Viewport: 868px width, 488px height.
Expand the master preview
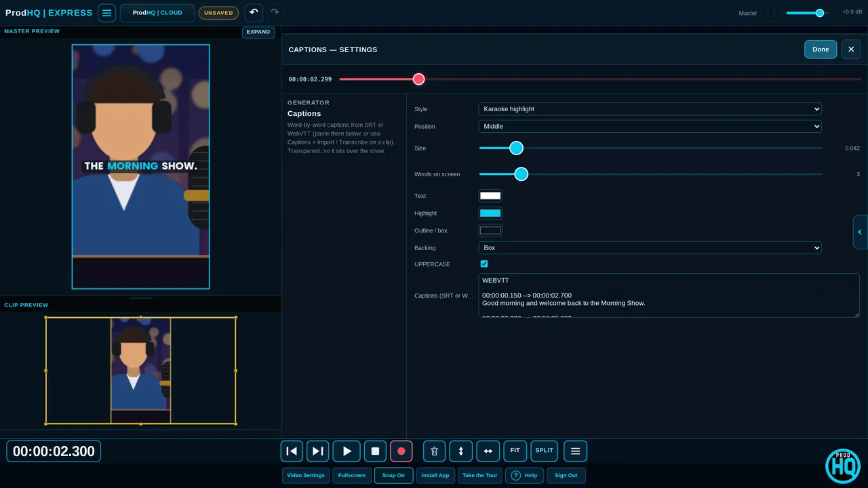(x=258, y=32)
